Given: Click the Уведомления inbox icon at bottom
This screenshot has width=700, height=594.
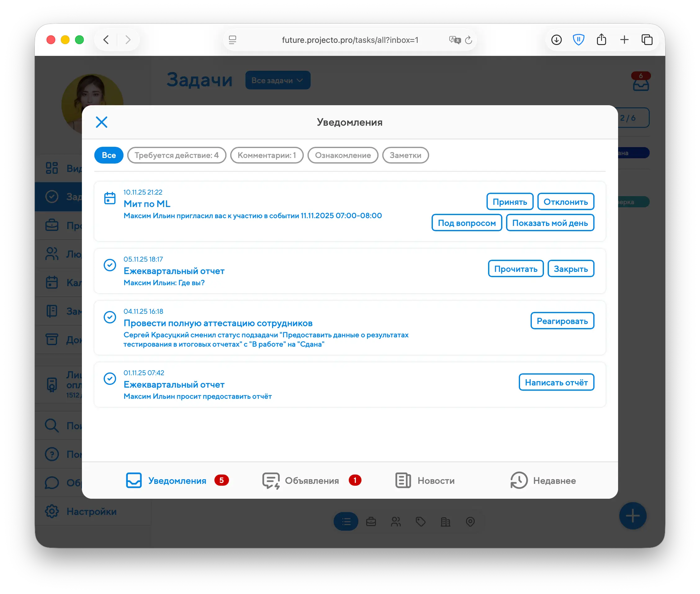Looking at the screenshot, I should tap(134, 480).
